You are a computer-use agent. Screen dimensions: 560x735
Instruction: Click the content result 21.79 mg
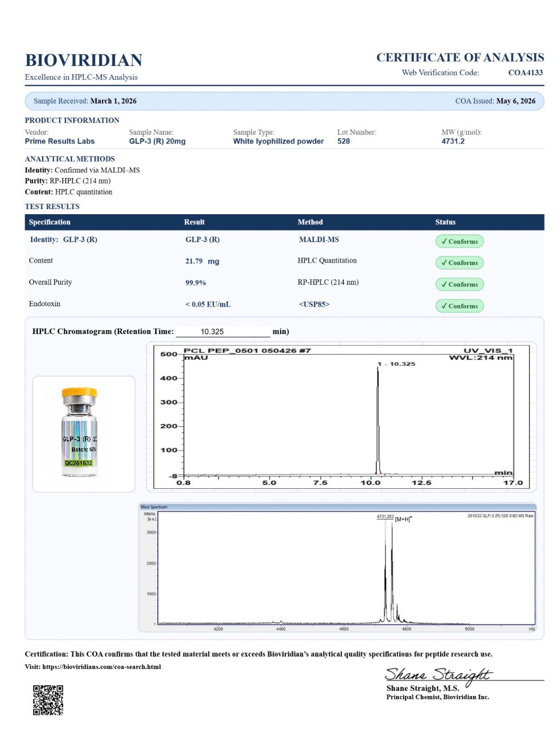click(x=202, y=261)
